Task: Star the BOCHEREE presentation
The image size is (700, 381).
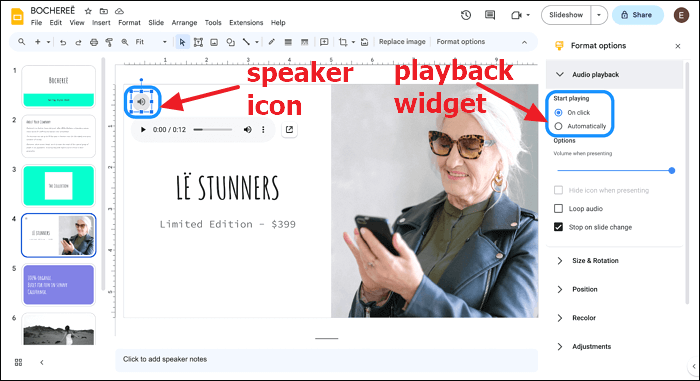Action: pos(88,11)
